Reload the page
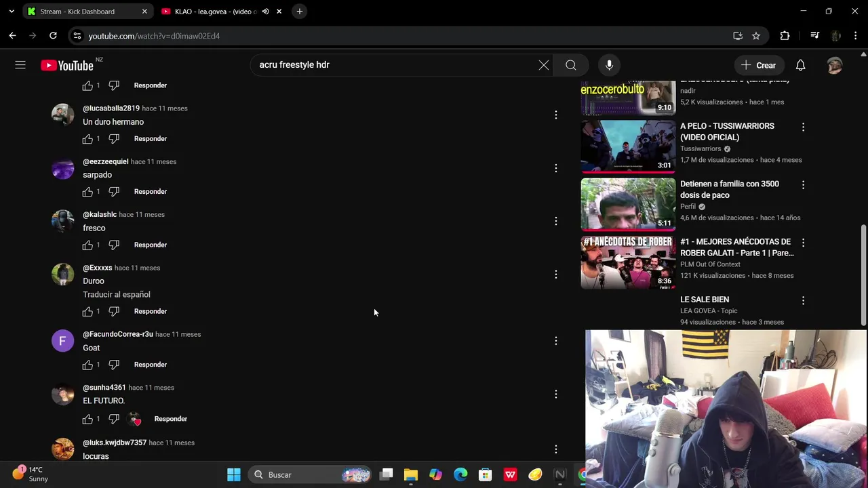Screen dimensions: 868x488 coord(53,36)
